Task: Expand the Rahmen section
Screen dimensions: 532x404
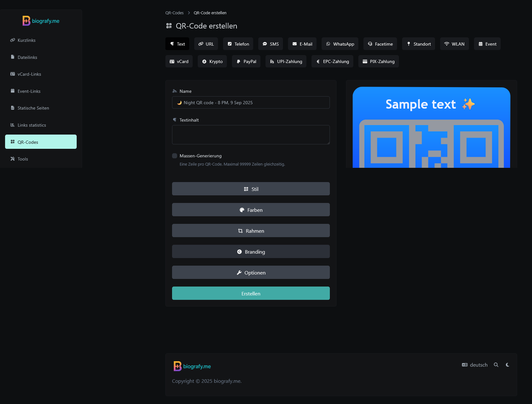Action: tap(251, 230)
